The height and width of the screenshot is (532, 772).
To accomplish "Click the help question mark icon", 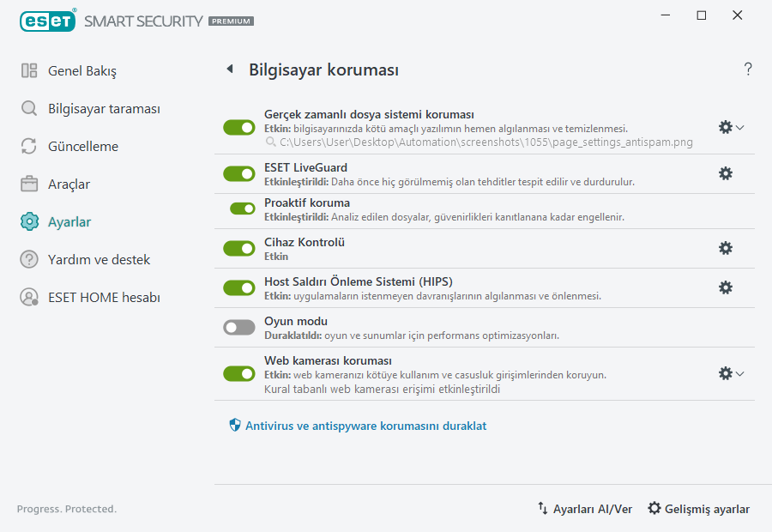I will tap(747, 69).
